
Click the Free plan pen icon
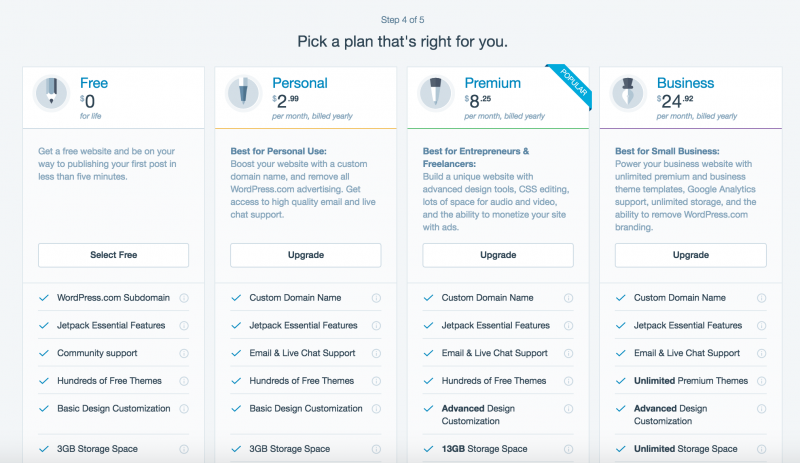point(49,92)
